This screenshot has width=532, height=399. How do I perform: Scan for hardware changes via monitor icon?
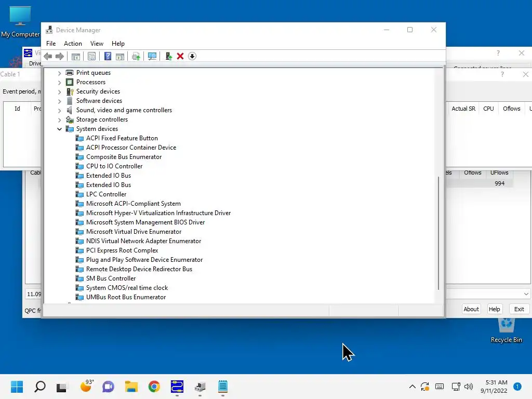pyautogui.click(x=152, y=56)
